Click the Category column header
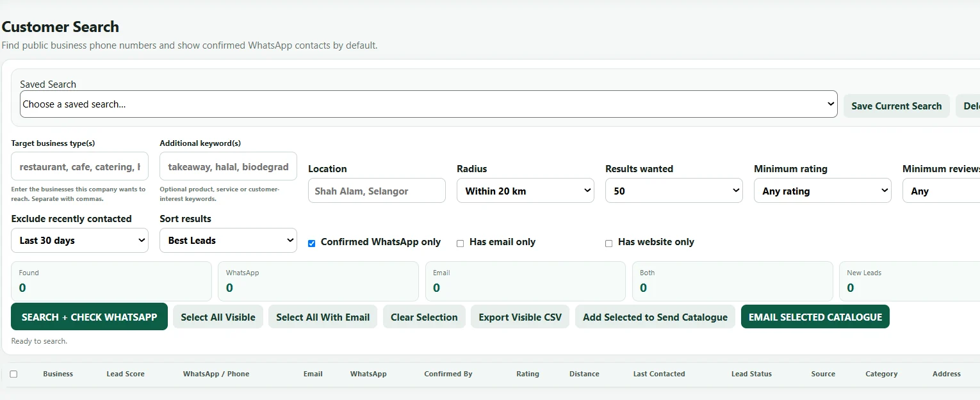The height and width of the screenshot is (400, 980). click(881, 374)
